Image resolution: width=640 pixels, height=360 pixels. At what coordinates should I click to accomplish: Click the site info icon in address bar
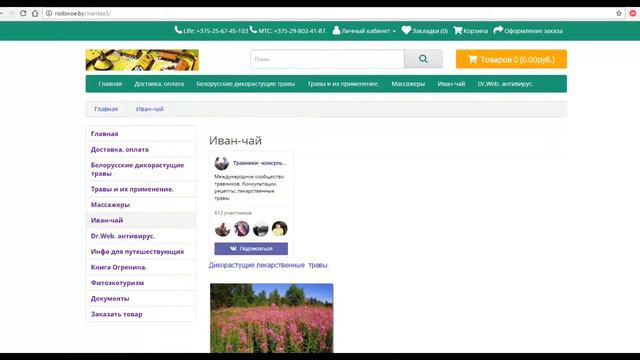[x=49, y=13]
